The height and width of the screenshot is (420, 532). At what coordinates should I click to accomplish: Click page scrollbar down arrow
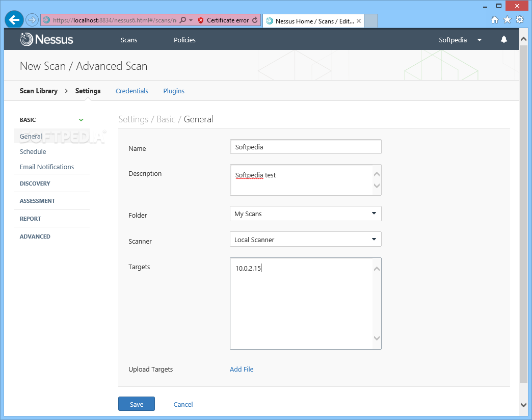tap(523, 405)
